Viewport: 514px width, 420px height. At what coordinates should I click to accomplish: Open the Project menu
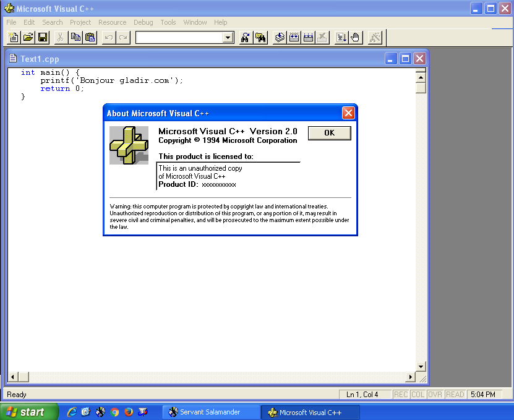tap(80, 22)
